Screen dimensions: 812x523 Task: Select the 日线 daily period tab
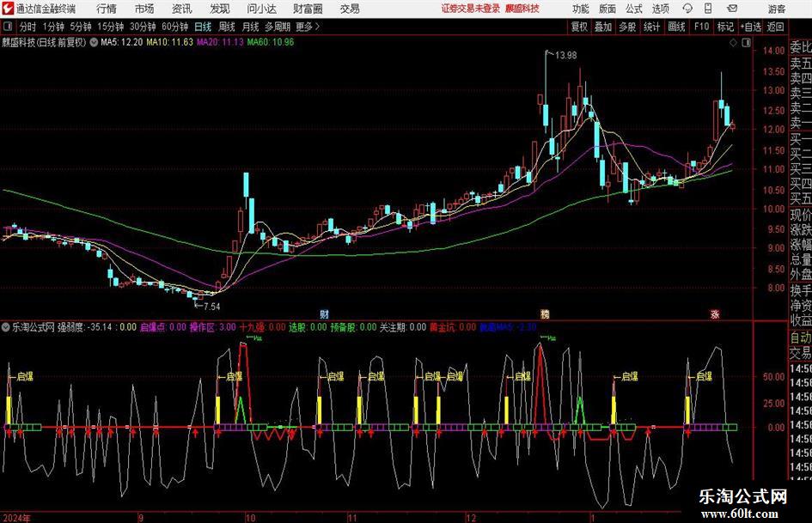pos(203,27)
